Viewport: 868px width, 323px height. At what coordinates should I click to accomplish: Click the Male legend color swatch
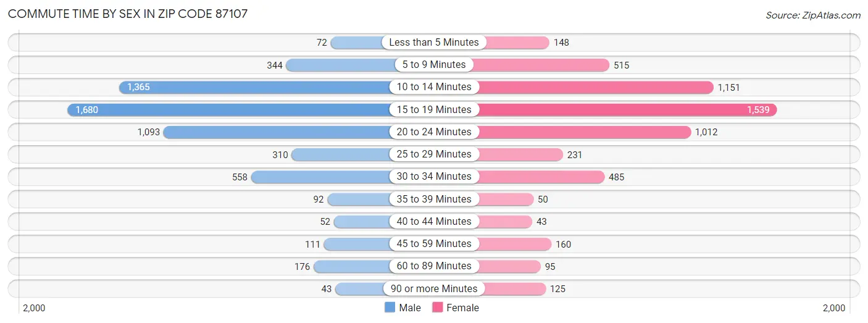(x=390, y=308)
